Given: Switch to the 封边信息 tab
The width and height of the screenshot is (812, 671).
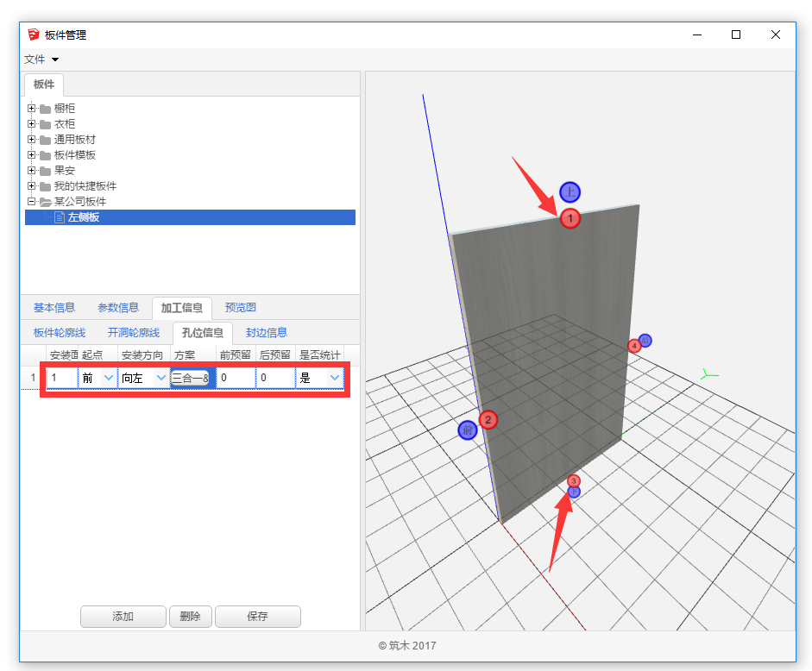Looking at the screenshot, I should coord(267,333).
